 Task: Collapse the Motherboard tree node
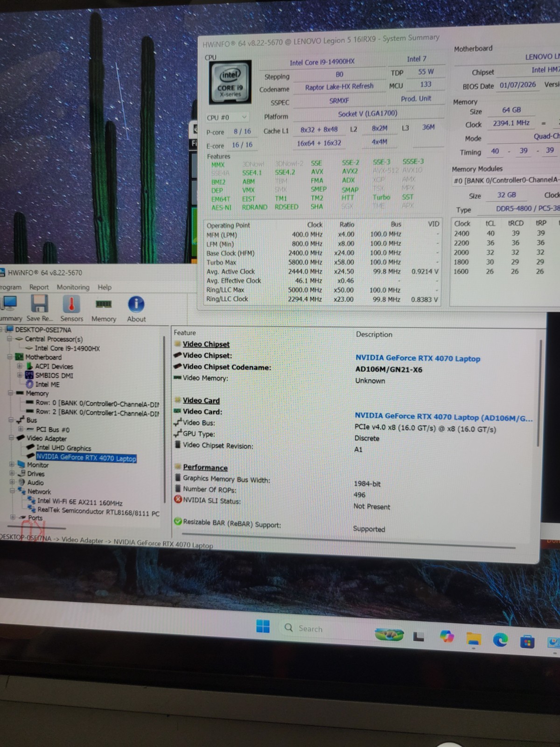pos(9,357)
